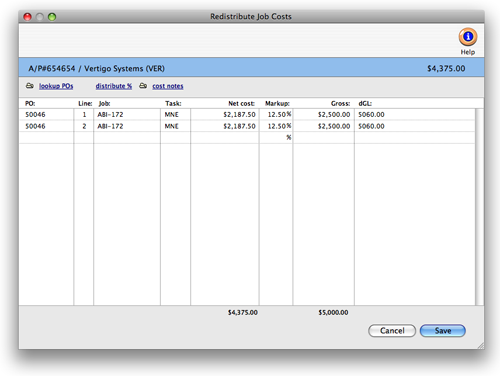Click the Gross: column header
Viewport: 500px width, 376px height.
340,103
